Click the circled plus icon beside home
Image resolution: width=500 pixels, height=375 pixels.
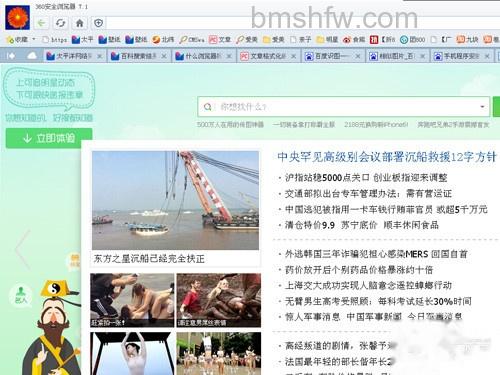click(98, 23)
